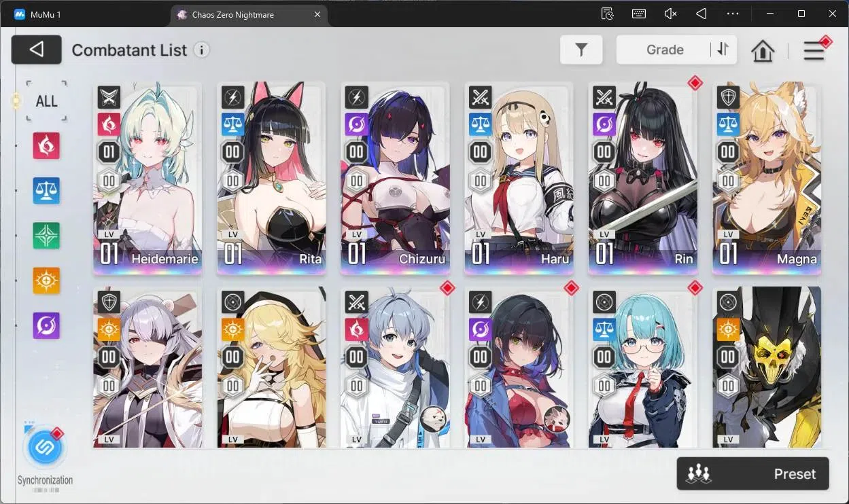The width and height of the screenshot is (849, 504).
Task: Select the eyepatch silver-haired combatant card
Action: click(x=148, y=367)
